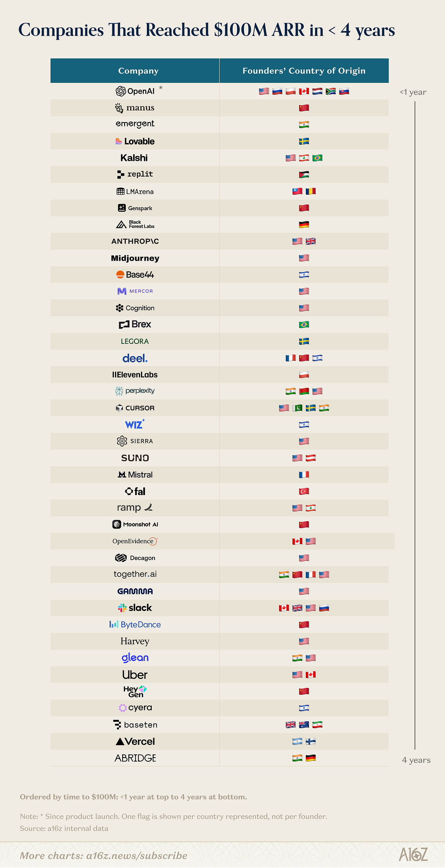
Task: Click Founders' Country of Origin header
Action: (304, 71)
